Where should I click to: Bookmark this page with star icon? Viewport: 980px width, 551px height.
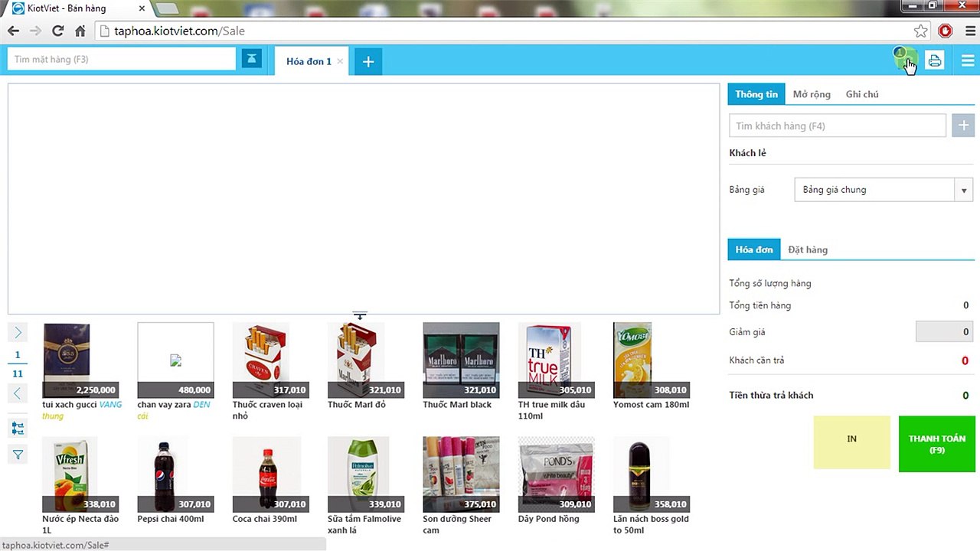921,31
